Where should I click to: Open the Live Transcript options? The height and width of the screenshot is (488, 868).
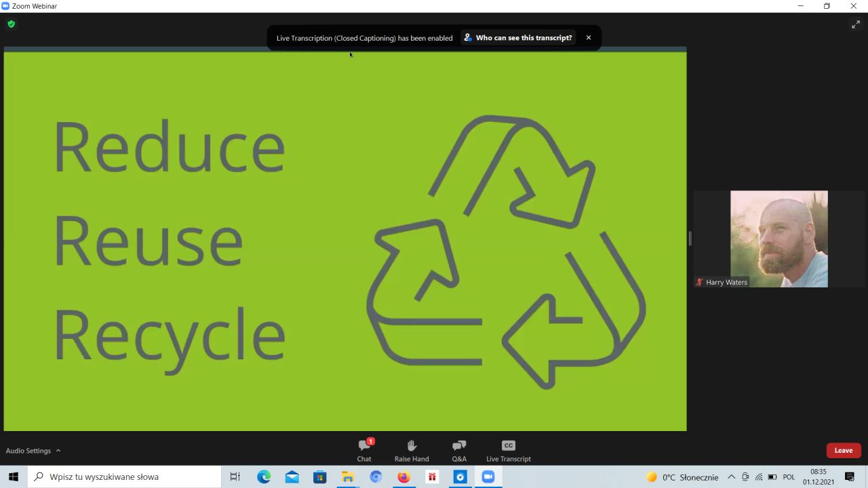pos(509,451)
